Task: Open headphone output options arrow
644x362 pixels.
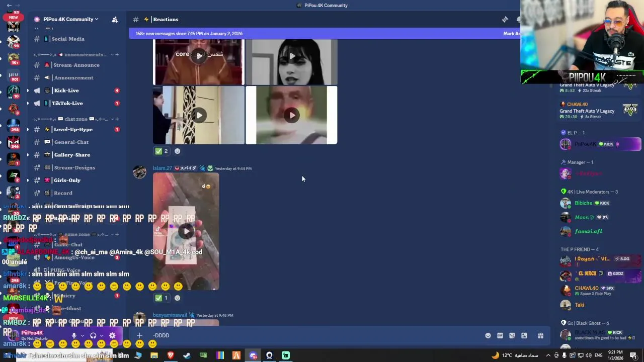Action: pos(101,335)
